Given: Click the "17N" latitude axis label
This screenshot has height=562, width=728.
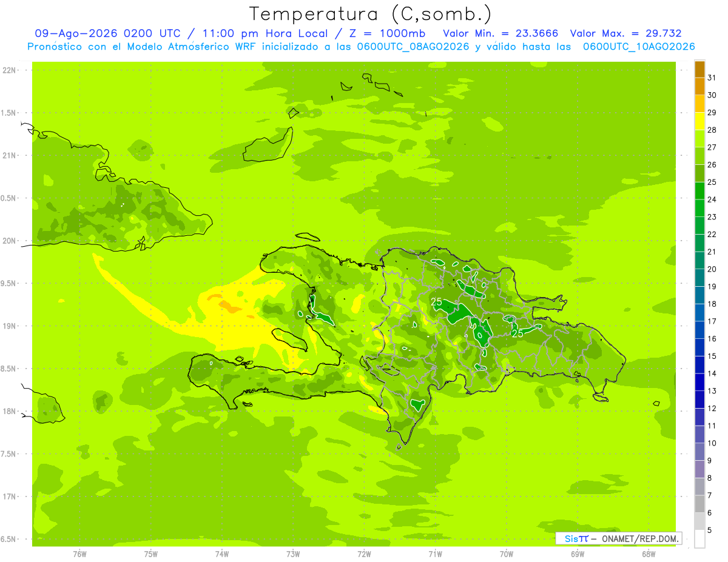Looking at the screenshot, I should tap(10, 497).
